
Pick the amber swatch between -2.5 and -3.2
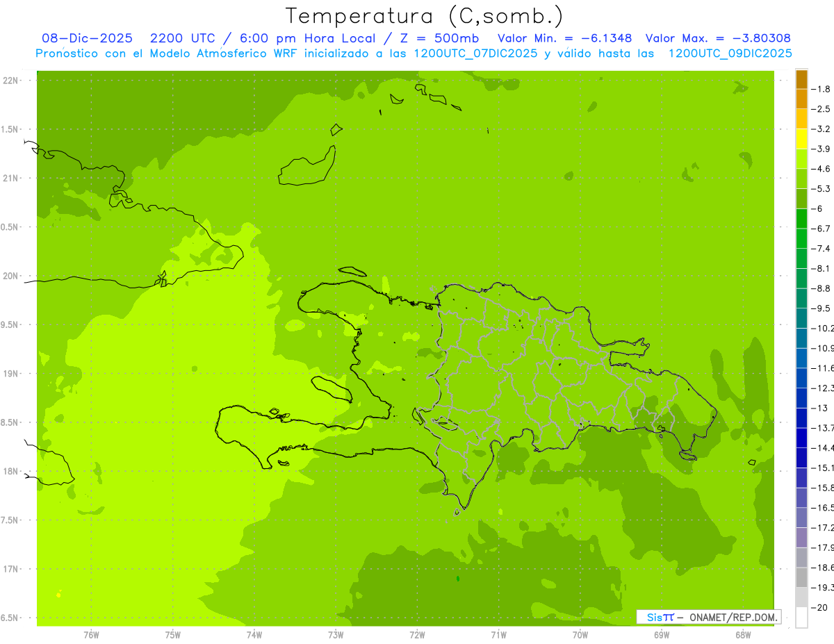[x=801, y=119]
